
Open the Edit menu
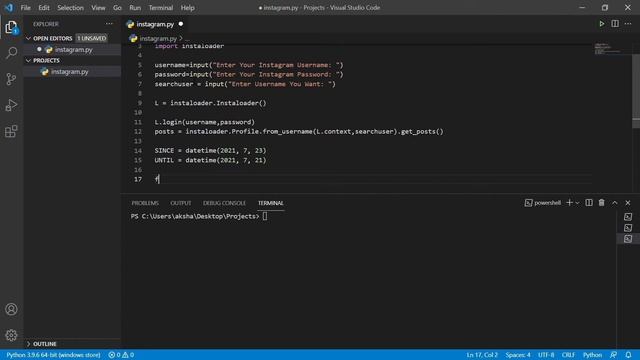(44, 8)
